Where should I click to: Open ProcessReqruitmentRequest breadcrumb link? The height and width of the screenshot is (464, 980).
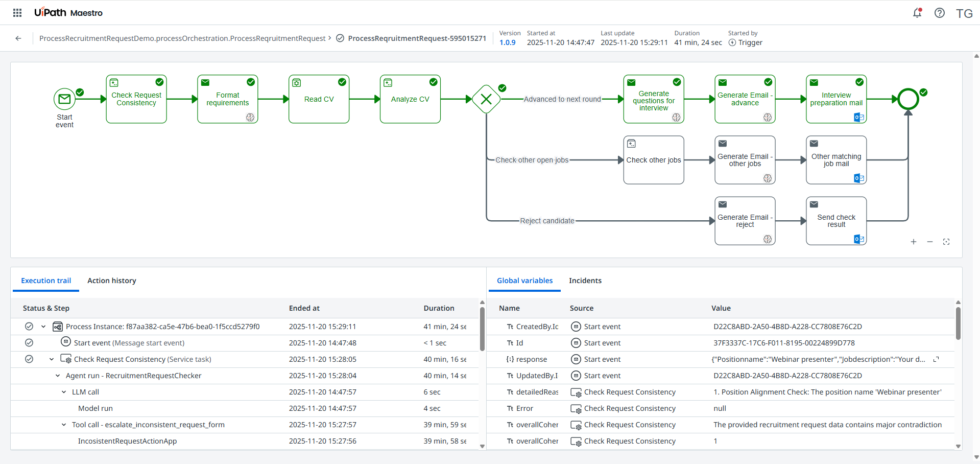pyautogui.click(x=182, y=38)
